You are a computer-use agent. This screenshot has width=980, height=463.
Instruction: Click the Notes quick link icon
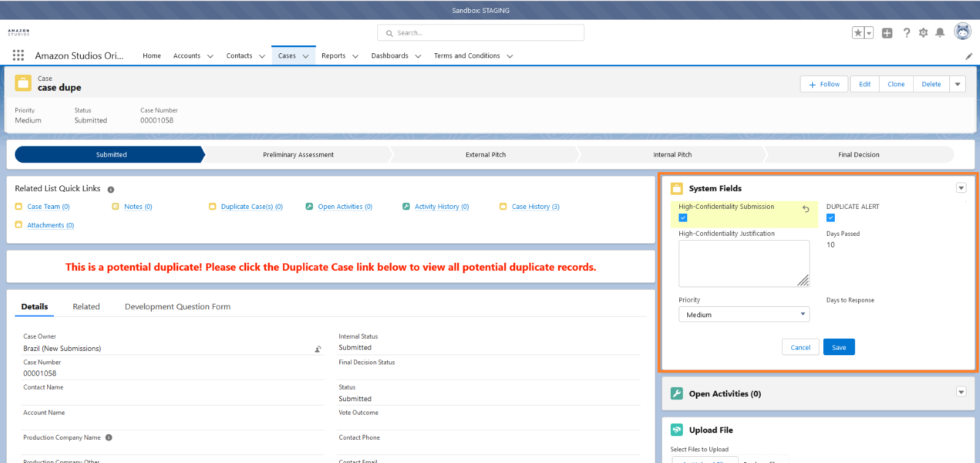click(x=115, y=206)
